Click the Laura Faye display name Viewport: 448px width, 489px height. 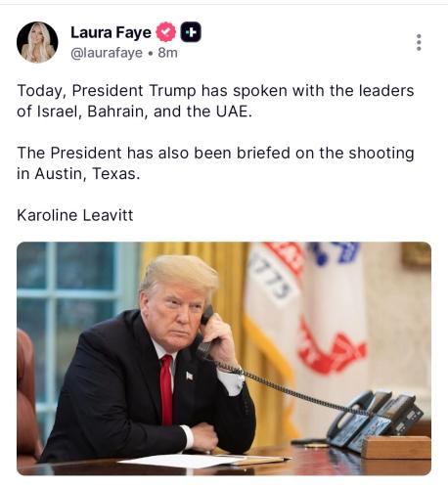[111, 32]
